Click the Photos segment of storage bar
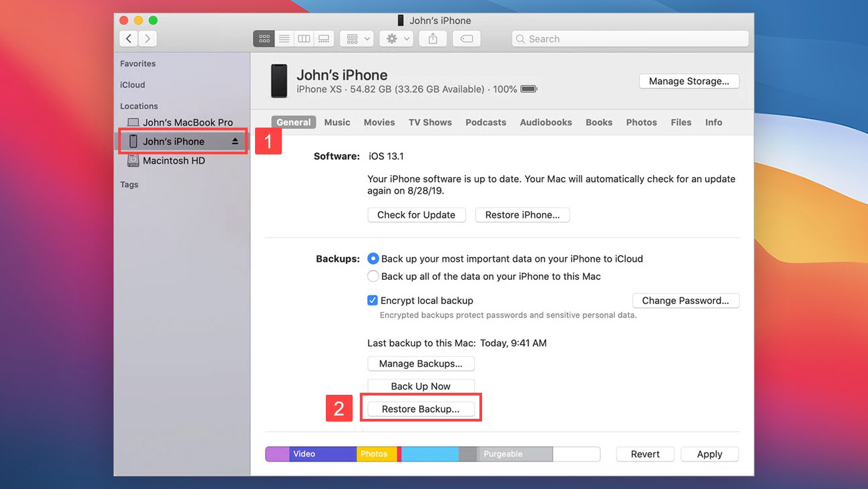 [x=377, y=454]
